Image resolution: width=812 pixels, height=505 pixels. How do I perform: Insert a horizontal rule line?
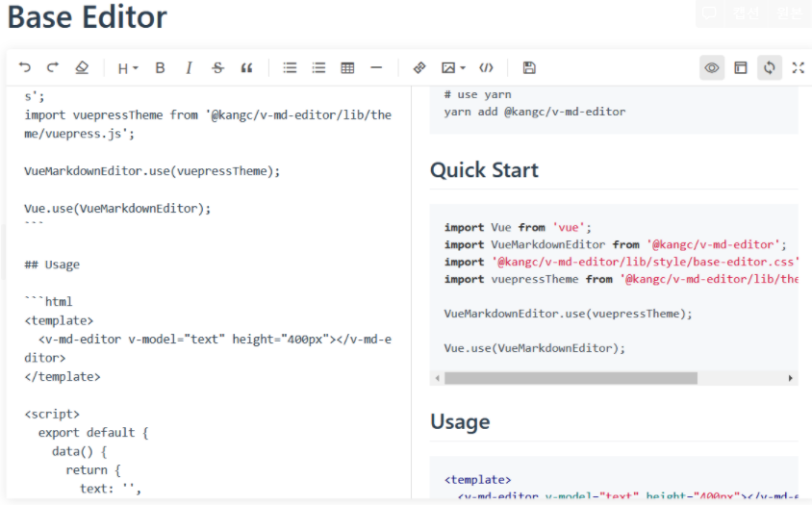pyautogui.click(x=376, y=68)
